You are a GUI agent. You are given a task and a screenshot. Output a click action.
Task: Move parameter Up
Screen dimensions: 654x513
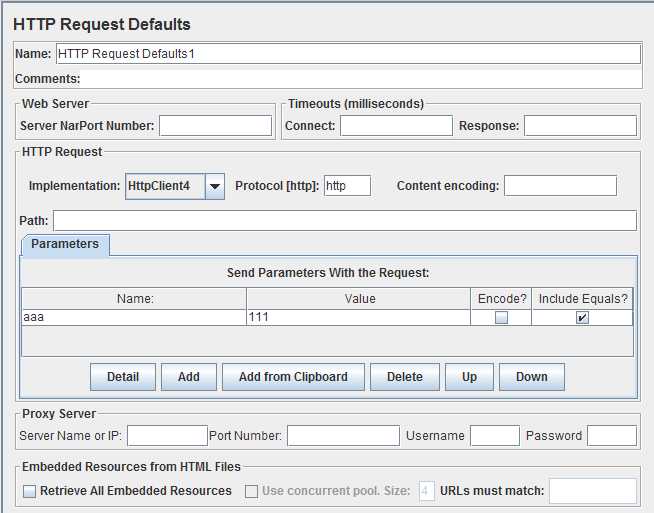click(469, 377)
